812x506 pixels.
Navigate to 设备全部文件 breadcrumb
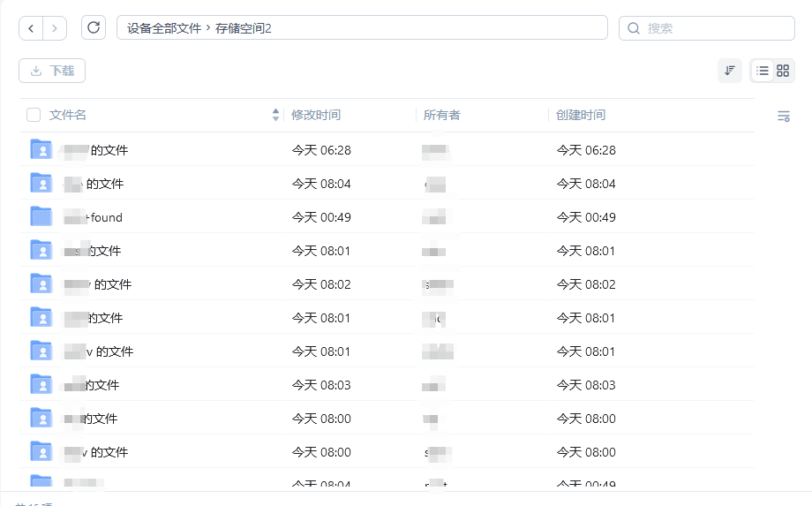(x=164, y=28)
